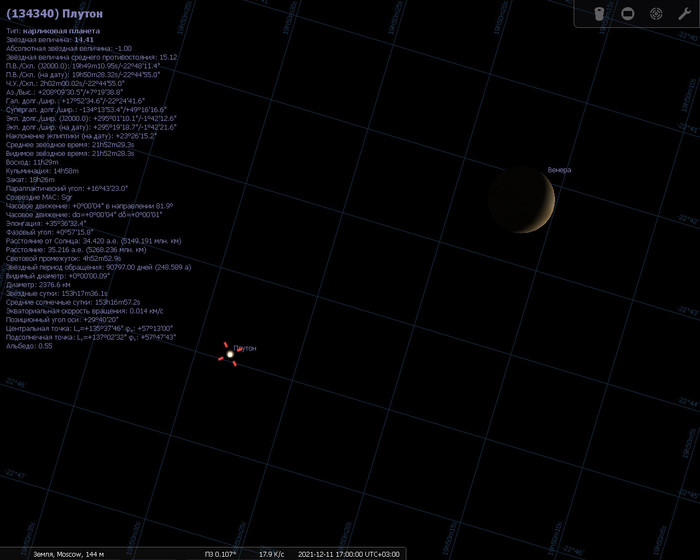Click 'Звёздные сутки: 153h17m36.1s' line

[x=57, y=293]
